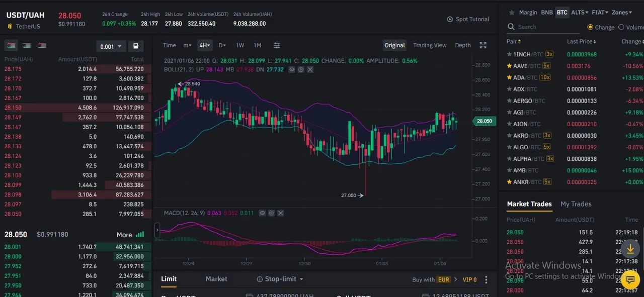This screenshot has height=297, width=644.
Task: Select the Time line chart option
Action: tap(170, 45)
